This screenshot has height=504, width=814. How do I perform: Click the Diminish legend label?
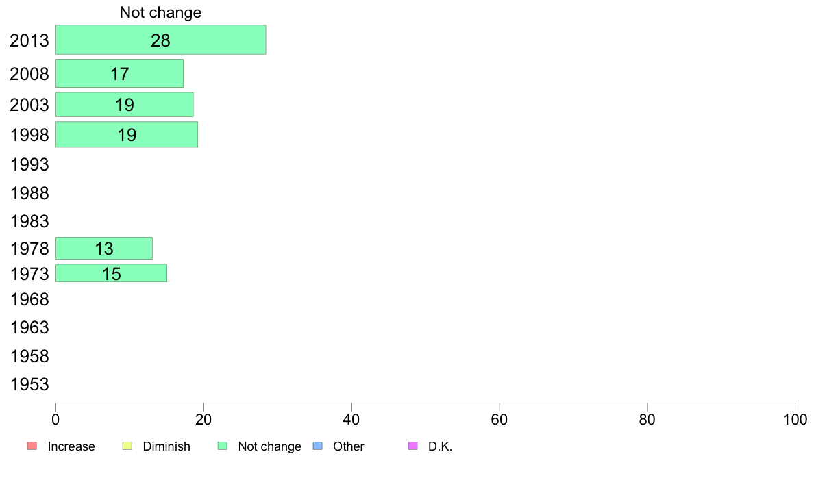[x=166, y=446]
